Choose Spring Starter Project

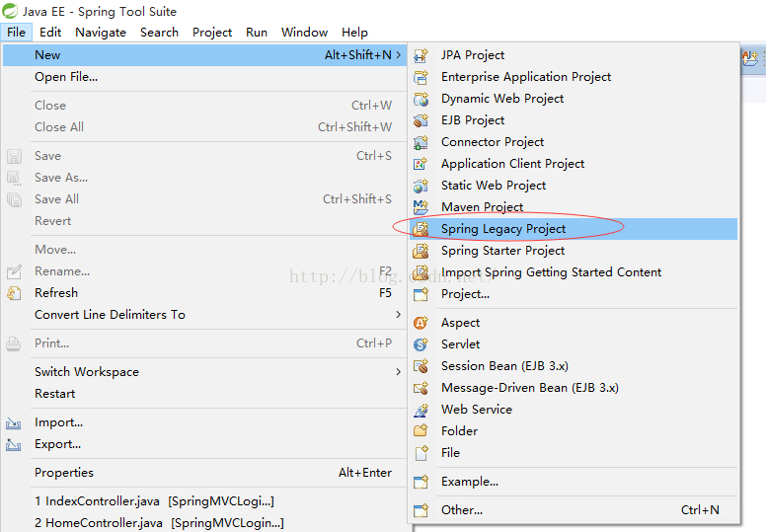point(574,251)
